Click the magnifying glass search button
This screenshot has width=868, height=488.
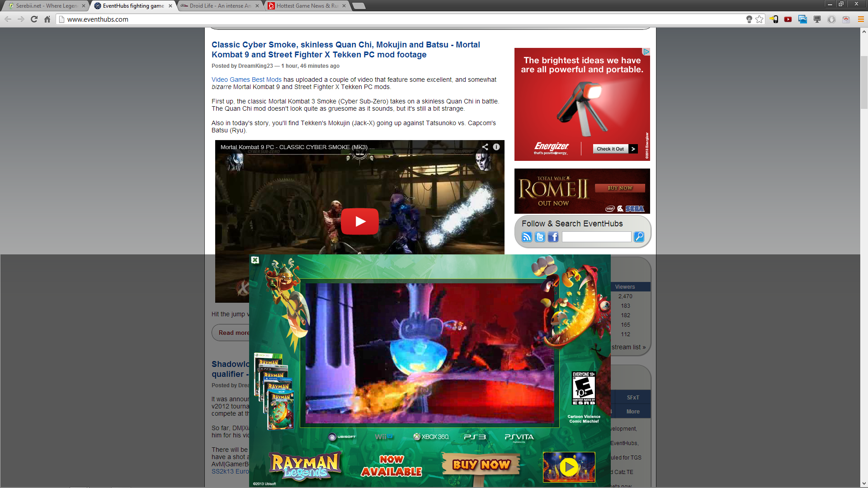point(639,237)
